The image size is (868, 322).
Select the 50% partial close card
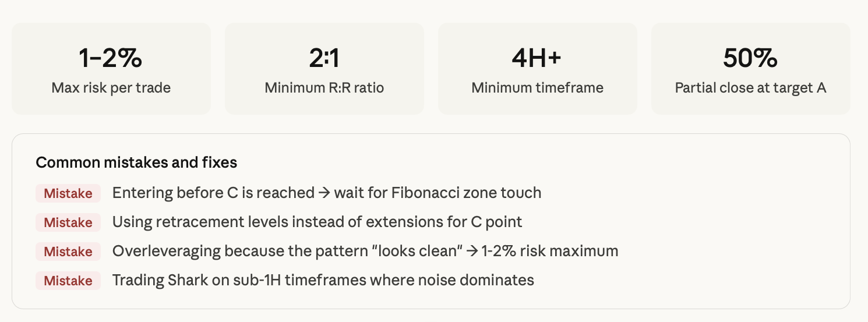751,69
